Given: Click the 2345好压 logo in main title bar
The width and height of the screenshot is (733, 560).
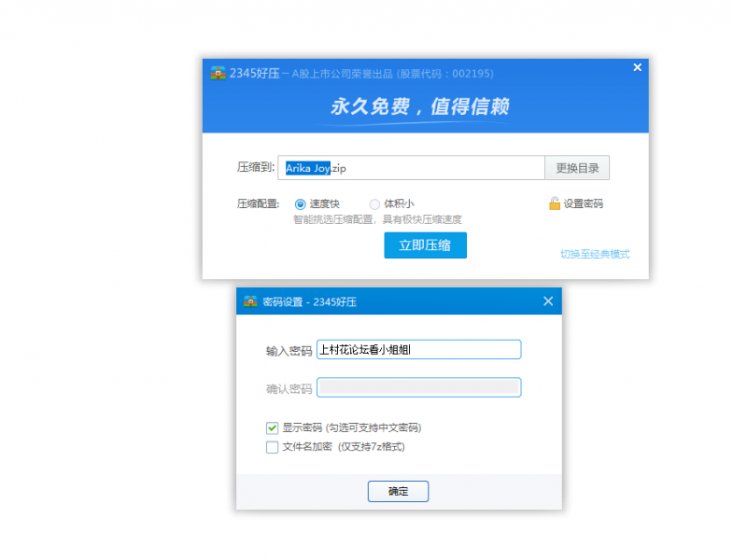Looking at the screenshot, I should (x=218, y=73).
